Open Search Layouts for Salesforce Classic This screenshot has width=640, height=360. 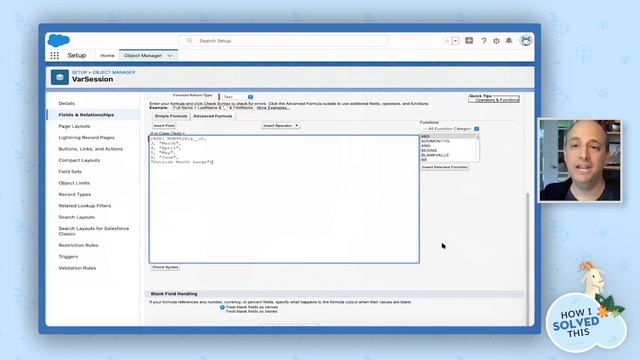tap(94, 231)
